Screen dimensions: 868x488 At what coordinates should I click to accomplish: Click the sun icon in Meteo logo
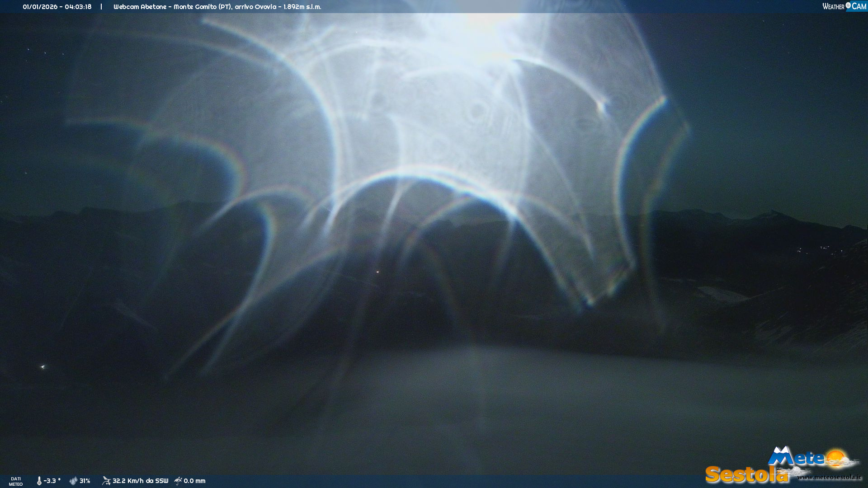pyautogui.click(x=835, y=458)
